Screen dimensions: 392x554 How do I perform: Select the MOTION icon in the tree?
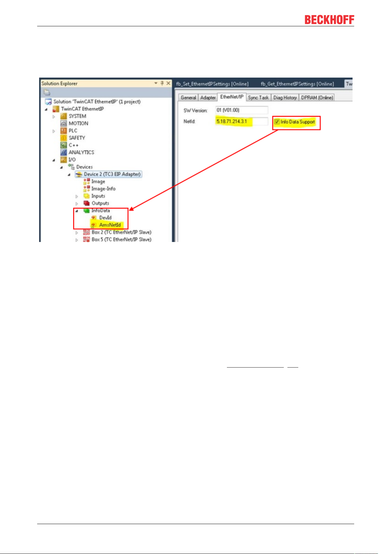pos(63,124)
